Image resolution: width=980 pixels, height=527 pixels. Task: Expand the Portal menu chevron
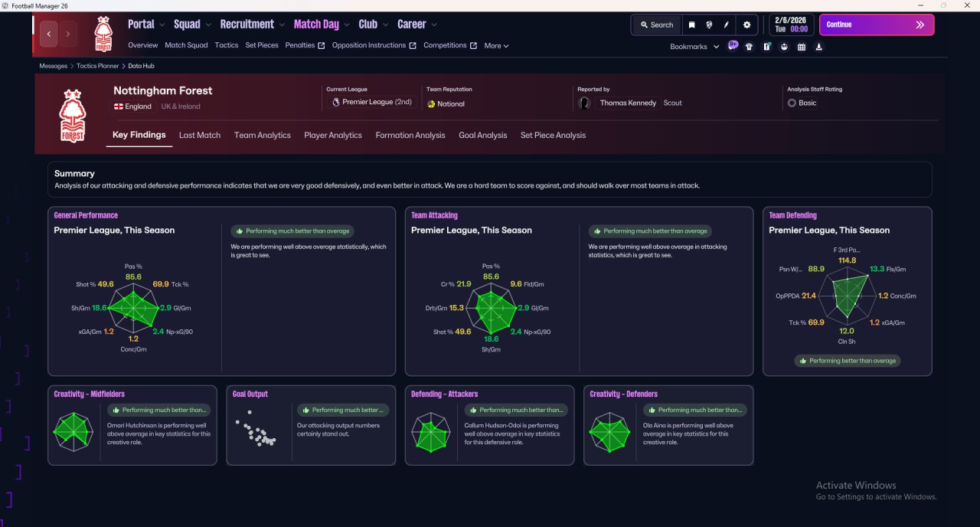coord(162,25)
